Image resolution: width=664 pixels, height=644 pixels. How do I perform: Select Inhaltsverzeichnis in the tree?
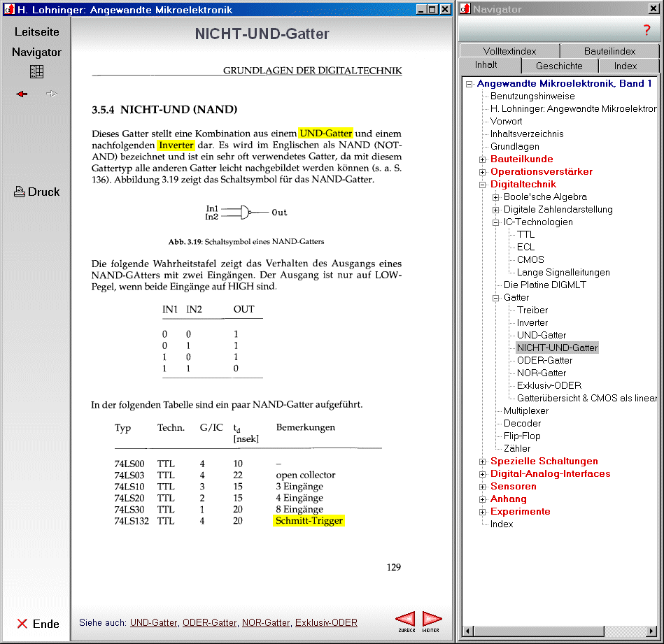pos(527,134)
